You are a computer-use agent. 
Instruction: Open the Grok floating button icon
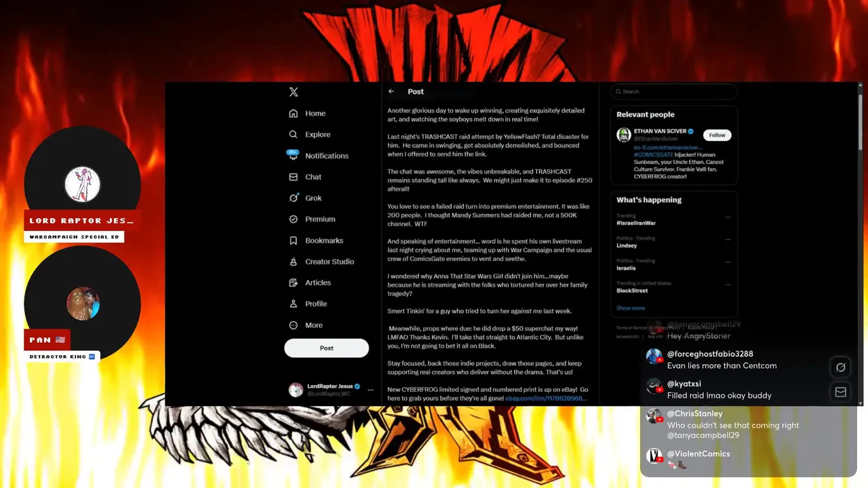point(841,367)
